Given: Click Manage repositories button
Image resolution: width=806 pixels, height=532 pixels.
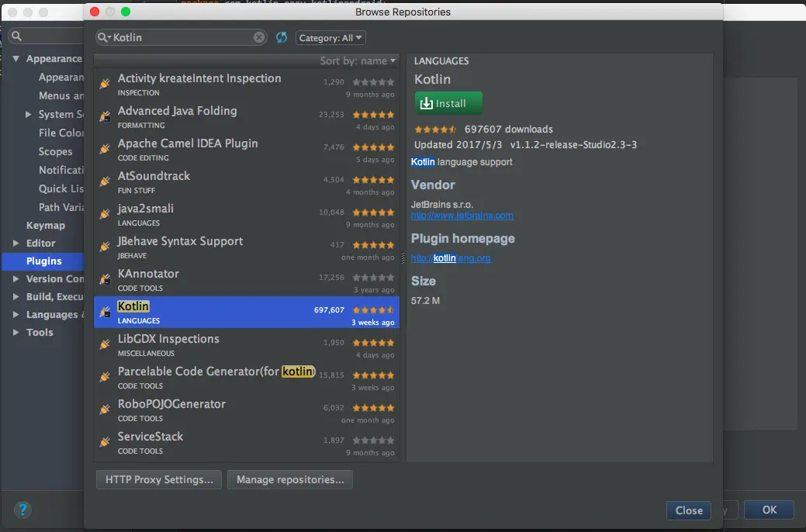Looking at the screenshot, I should click(x=290, y=479).
